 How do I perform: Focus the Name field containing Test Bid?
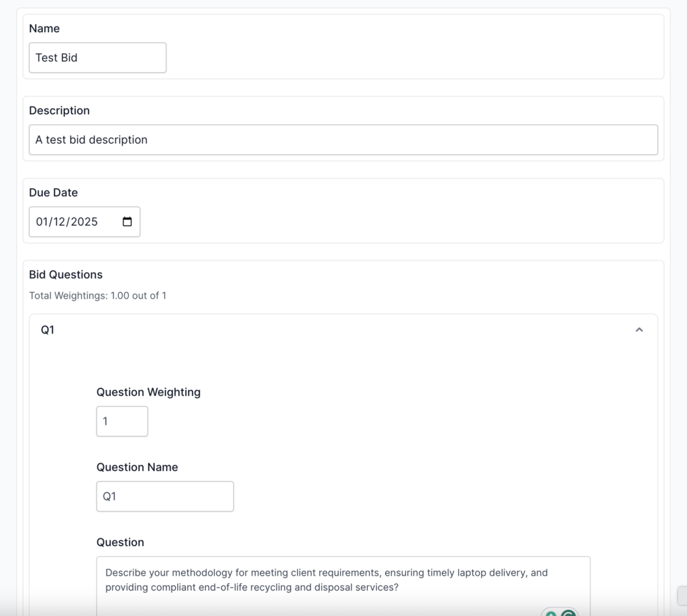97,58
